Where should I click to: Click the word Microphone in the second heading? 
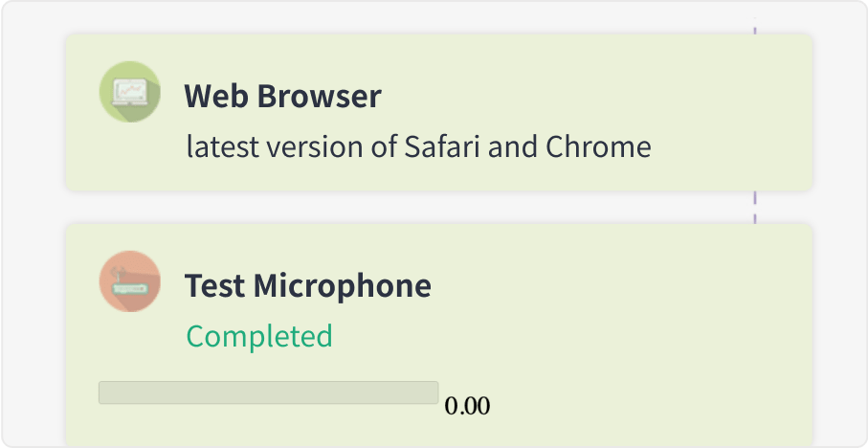click(342, 285)
